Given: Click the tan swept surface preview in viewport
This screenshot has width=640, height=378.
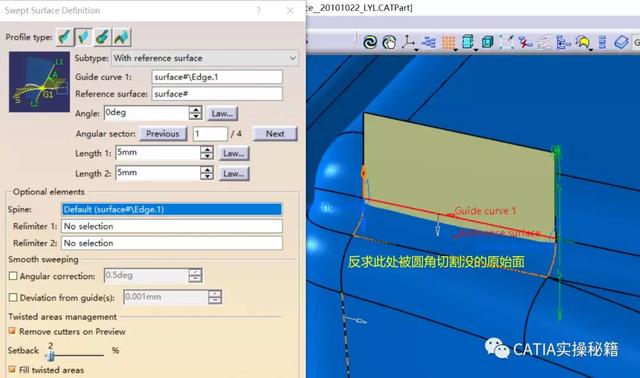Looking at the screenshot, I should click(459, 176).
